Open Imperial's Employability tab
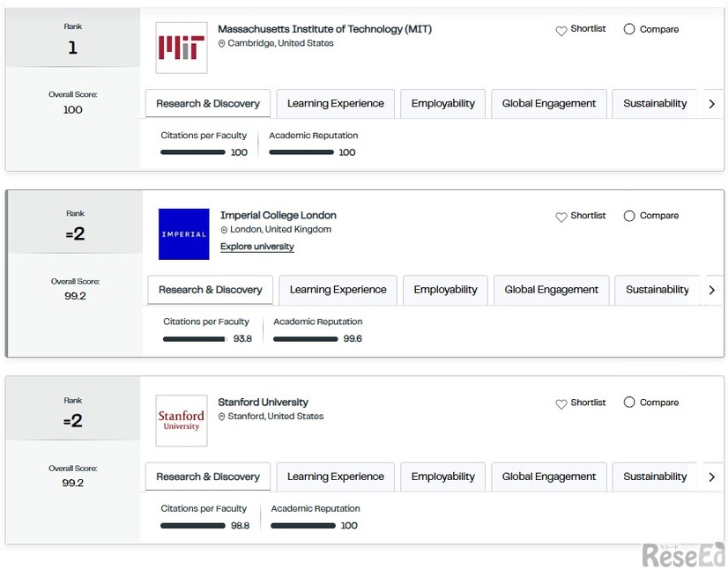 coord(445,290)
